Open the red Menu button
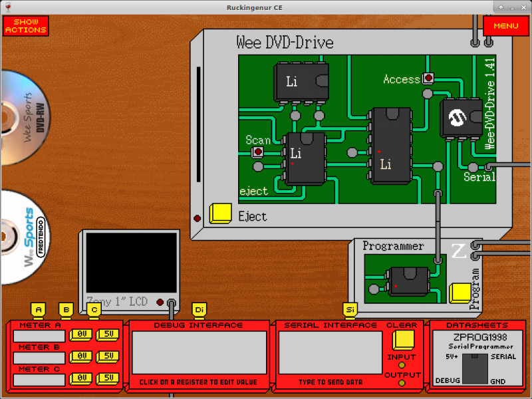The width and height of the screenshot is (532, 399). [x=505, y=26]
